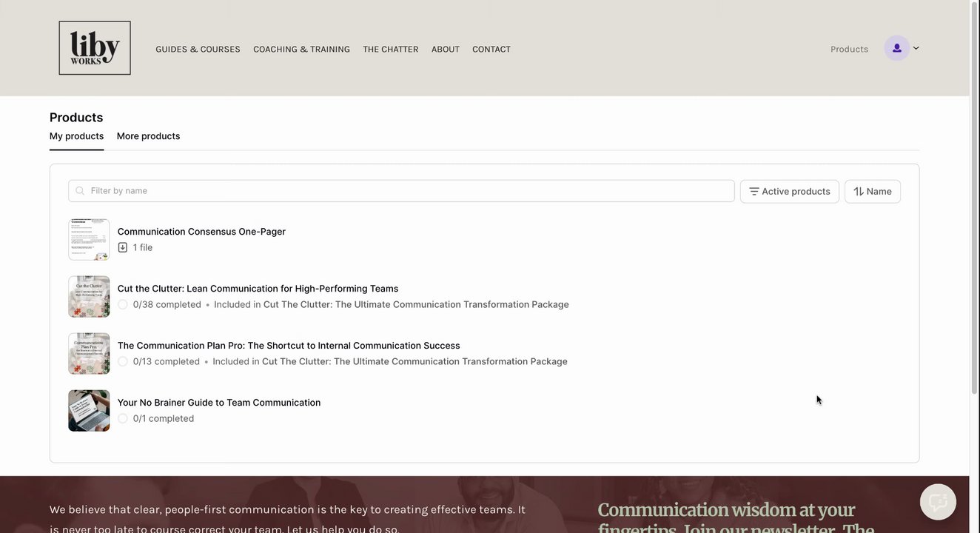
Task: Switch to My products tab
Action: tap(76, 136)
